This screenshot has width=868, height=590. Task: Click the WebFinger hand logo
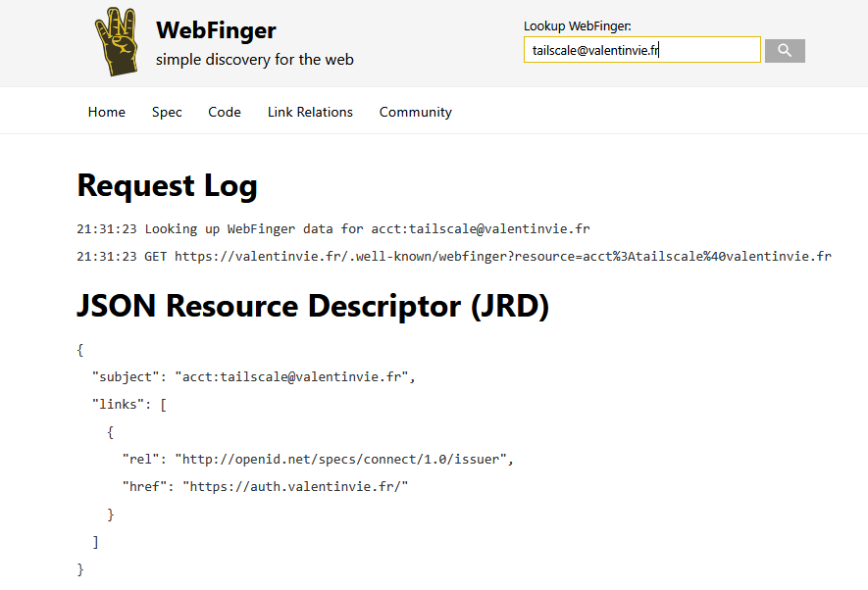click(117, 41)
